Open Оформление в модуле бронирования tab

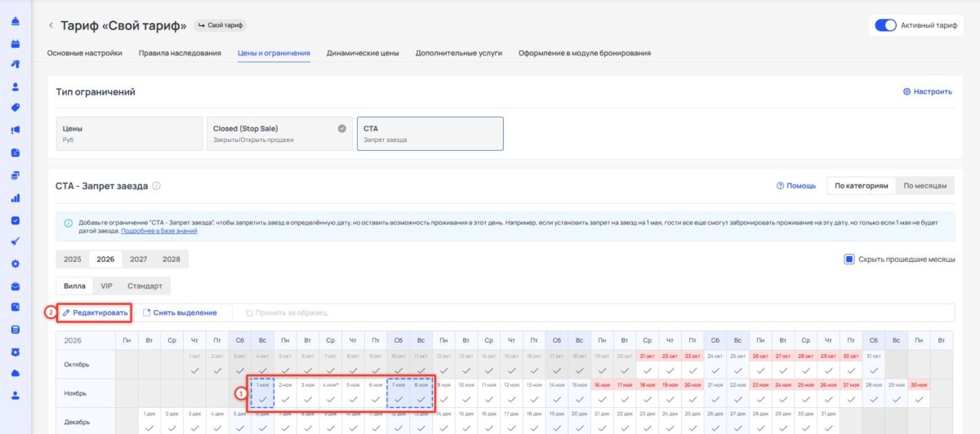point(585,53)
